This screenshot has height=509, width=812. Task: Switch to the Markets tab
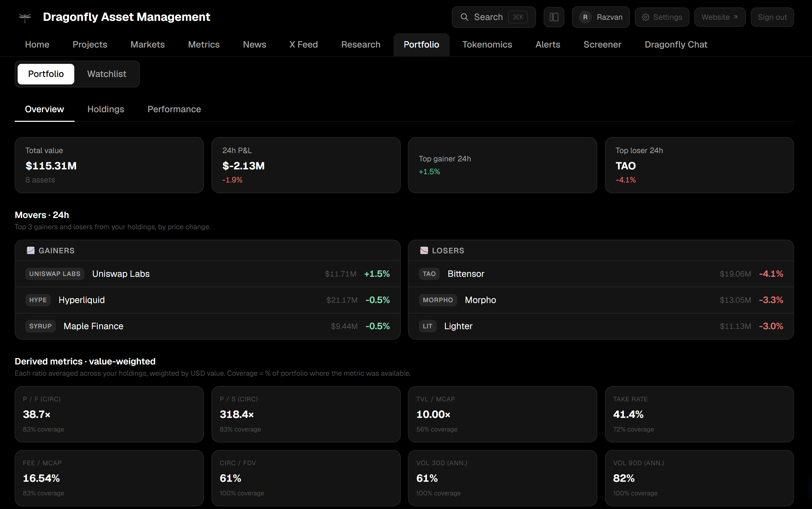pyautogui.click(x=147, y=44)
